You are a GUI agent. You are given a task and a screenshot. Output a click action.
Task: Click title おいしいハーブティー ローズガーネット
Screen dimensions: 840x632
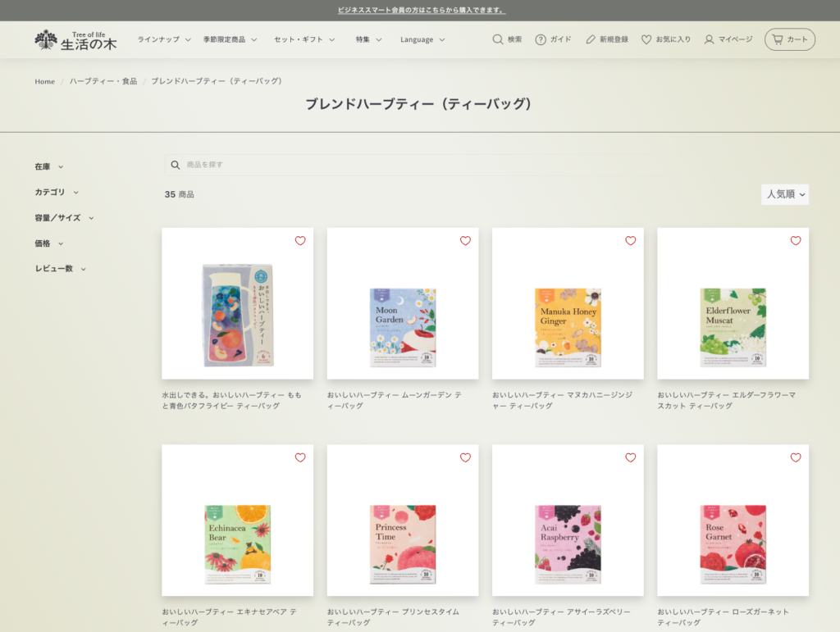[724, 617]
